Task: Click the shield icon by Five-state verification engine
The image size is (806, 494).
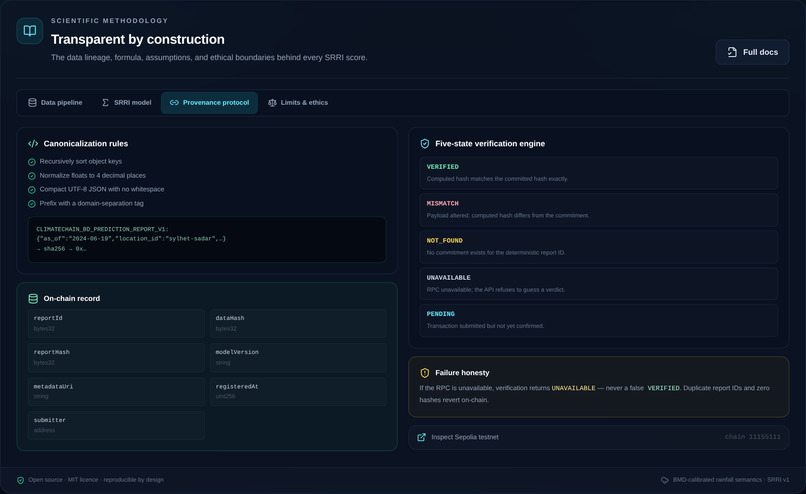Action: tap(425, 143)
